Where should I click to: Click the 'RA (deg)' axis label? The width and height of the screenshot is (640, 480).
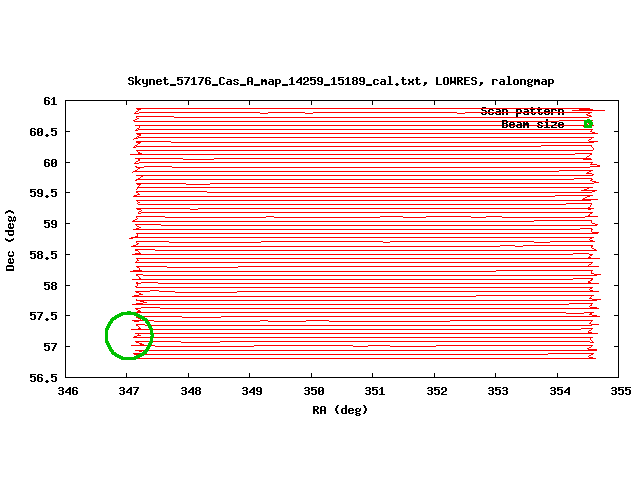coord(340,410)
